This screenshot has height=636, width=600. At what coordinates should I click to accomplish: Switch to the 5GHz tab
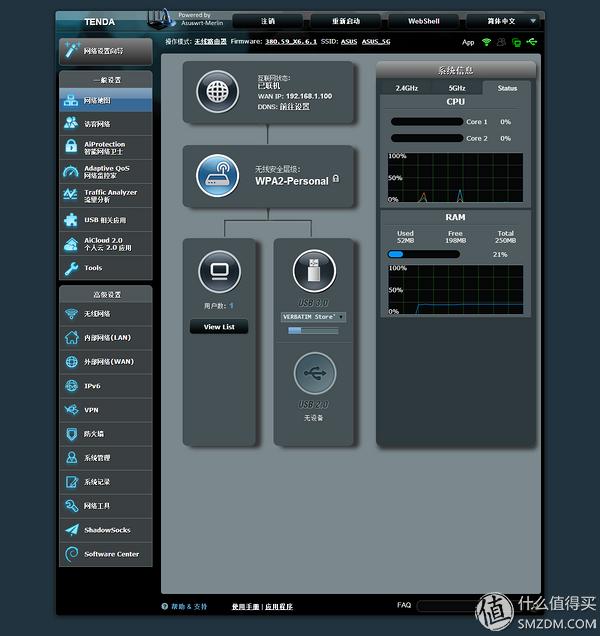456,88
